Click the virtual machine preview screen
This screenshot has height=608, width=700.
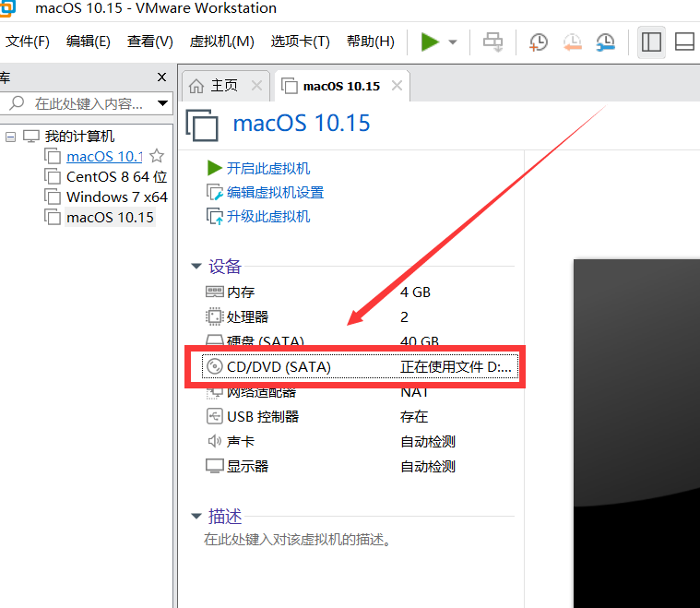point(636,434)
